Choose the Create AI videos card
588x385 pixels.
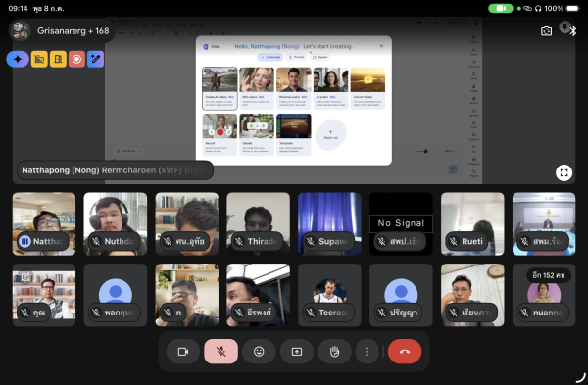pyautogui.click(x=220, y=88)
